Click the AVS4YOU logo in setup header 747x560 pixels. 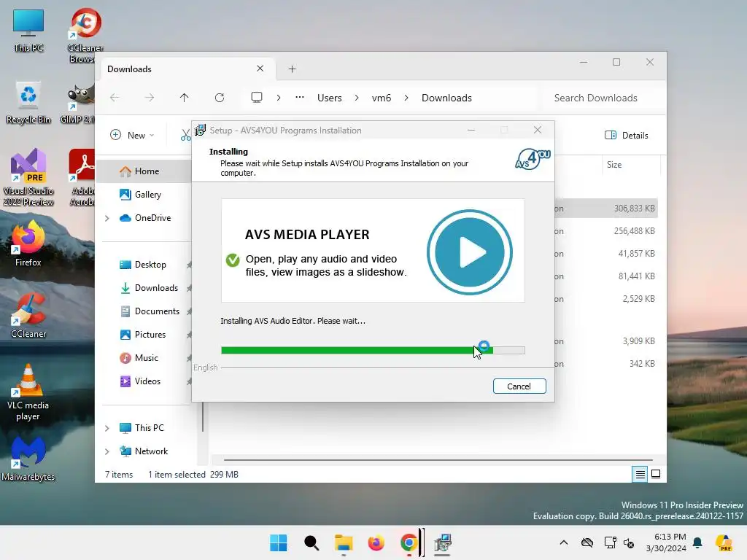click(x=533, y=160)
